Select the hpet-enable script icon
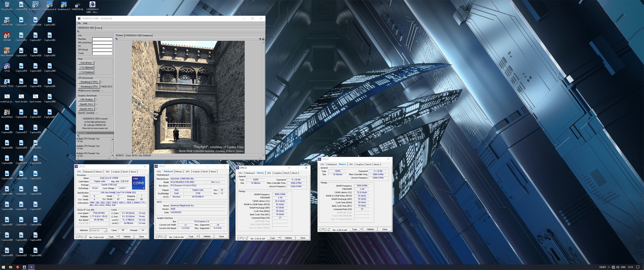 (35, 98)
